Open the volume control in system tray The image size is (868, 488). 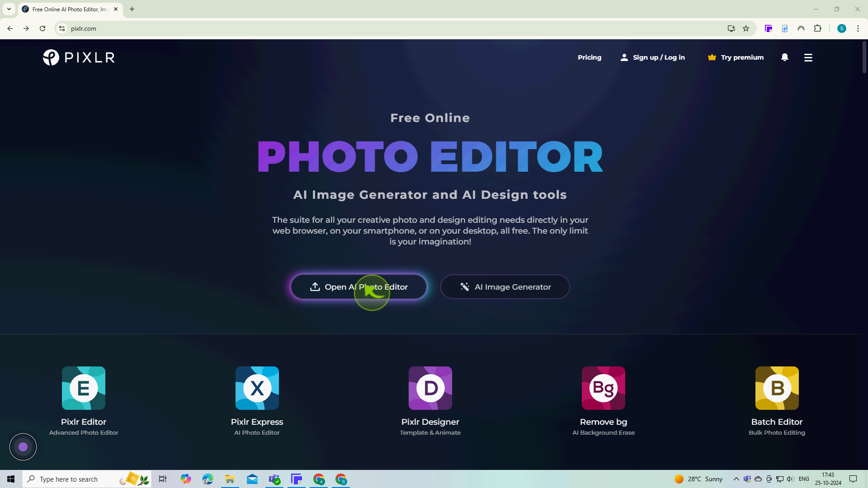click(x=790, y=479)
